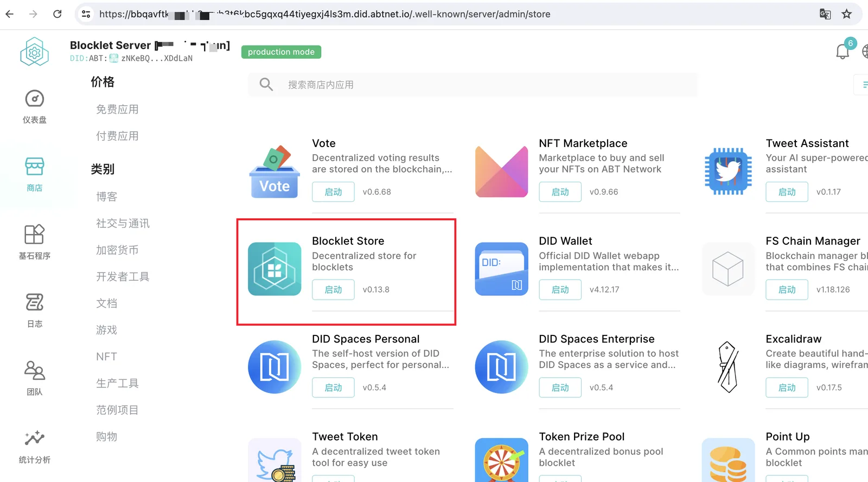This screenshot has width=868, height=482.
Task: Launch DID Spaces Enterprise with its 启动 button
Action: pyautogui.click(x=560, y=388)
